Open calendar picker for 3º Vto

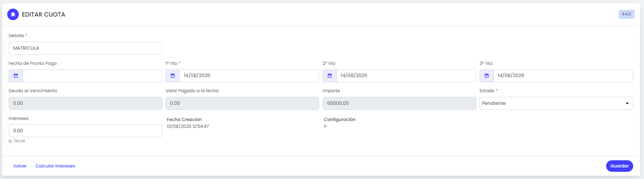[486, 76]
